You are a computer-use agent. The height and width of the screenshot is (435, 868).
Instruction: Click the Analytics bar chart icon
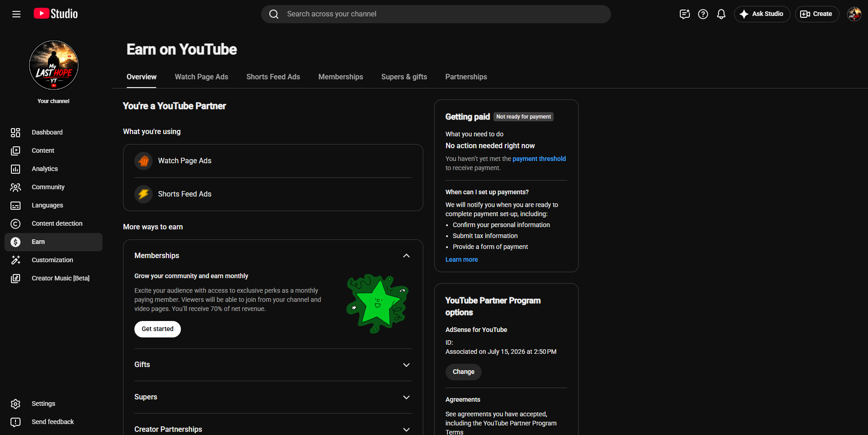15,169
